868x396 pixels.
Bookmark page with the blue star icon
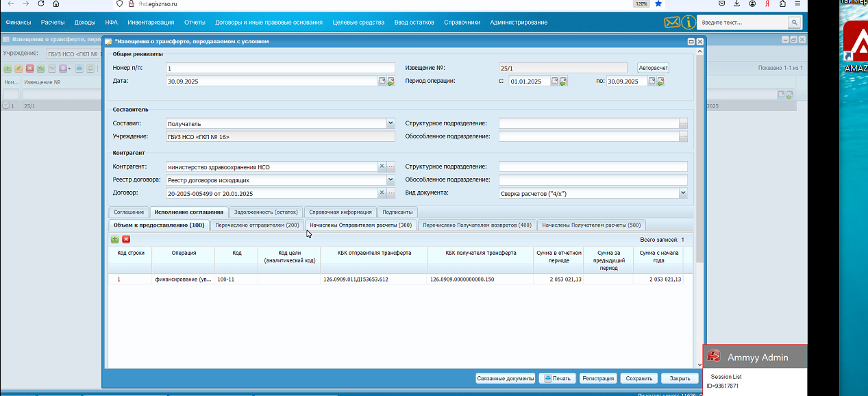click(x=658, y=3)
